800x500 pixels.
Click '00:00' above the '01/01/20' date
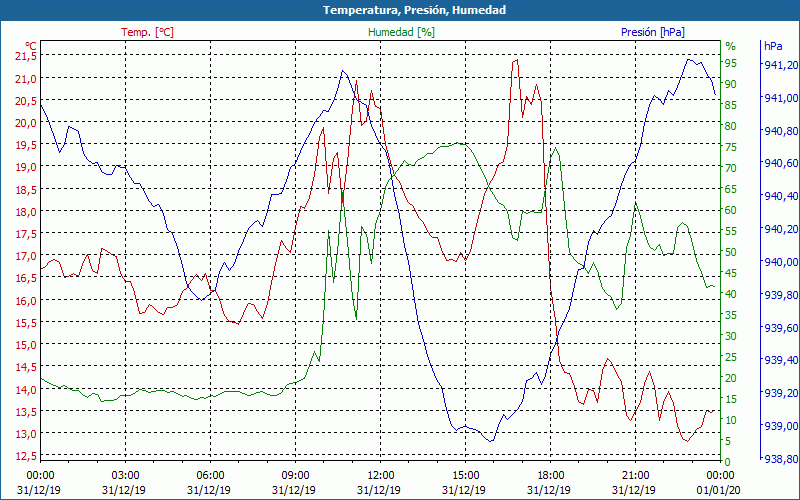720,476
